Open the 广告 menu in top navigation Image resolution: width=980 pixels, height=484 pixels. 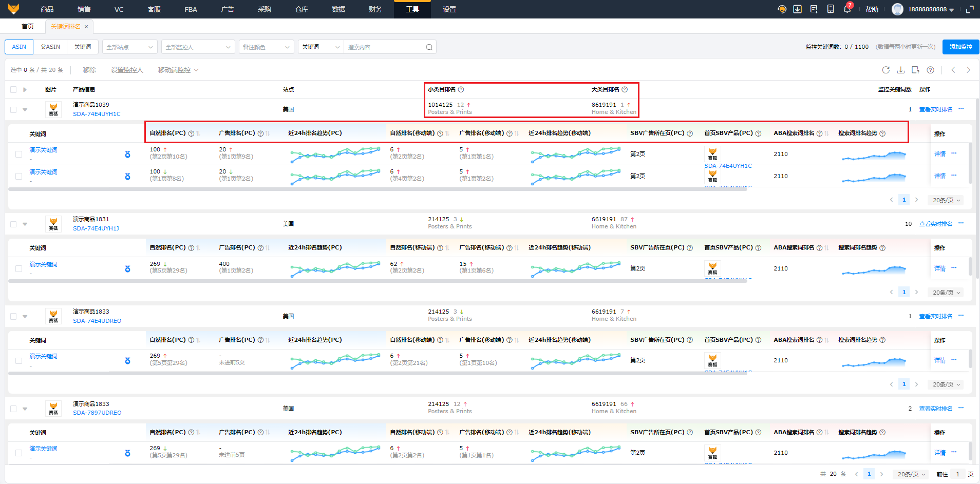tap(228, 9)
